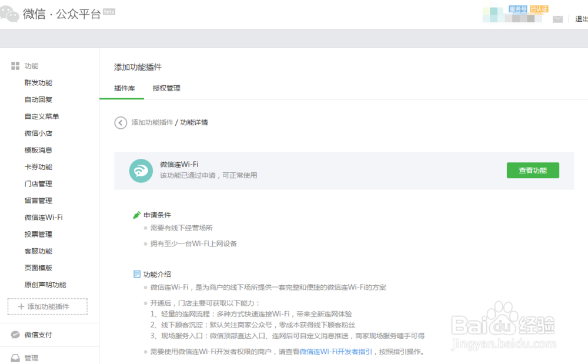Click the 已认证 orange badge
Image resolution: width=588 pixels, height=364 pixels.
[x=539, y=9]
